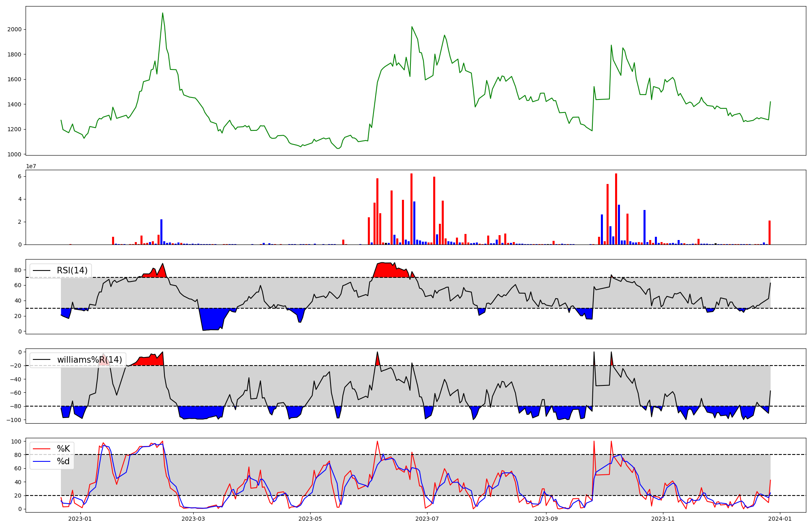This screenshot has width=812, height=528.
Task: Click the -100 tick on Williams %R axis
Action: 14,420
